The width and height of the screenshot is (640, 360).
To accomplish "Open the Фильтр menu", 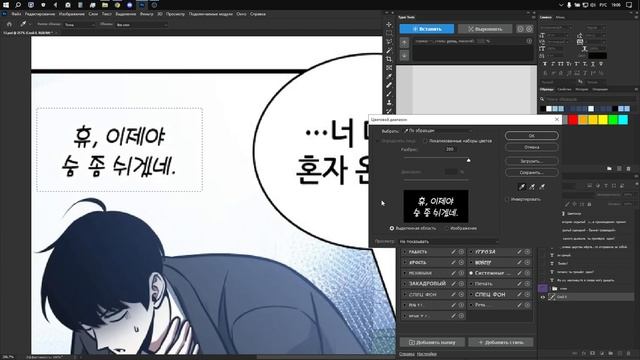I will (147, 14).
